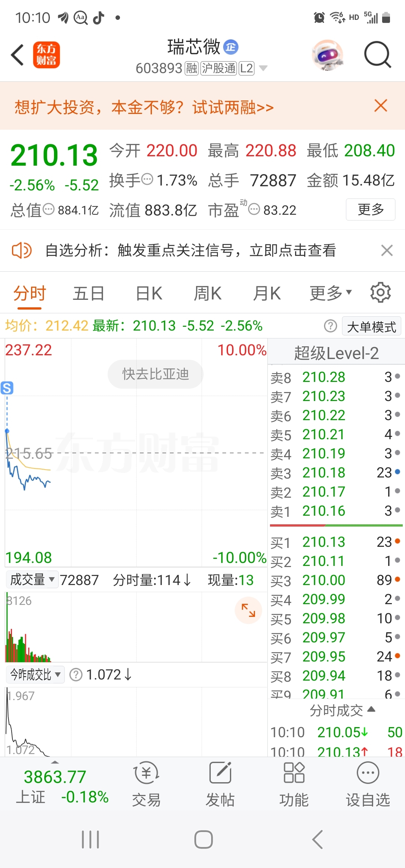This screenshot has width=405, height=868.
Task: Tap Android back navigation button
Action: pos(317,840)
